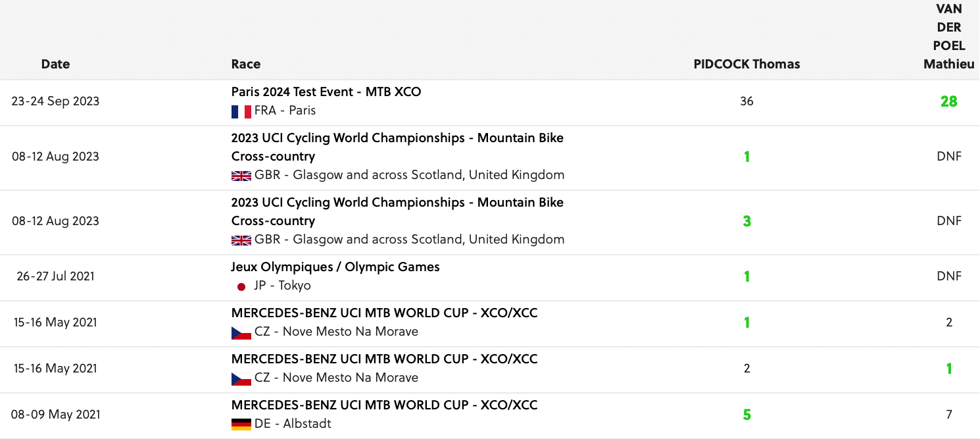Screen dimensions: 980x439
Task: Click Pidcock's green 3 World Championships result
Action: (747, 221)
